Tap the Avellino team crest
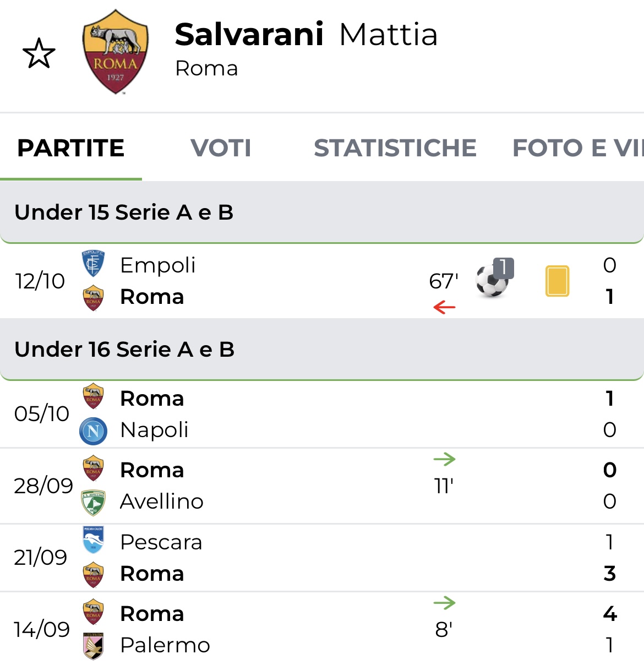This screenshot has height=665, width=644. pyautogui.click(x=93, y=502)
